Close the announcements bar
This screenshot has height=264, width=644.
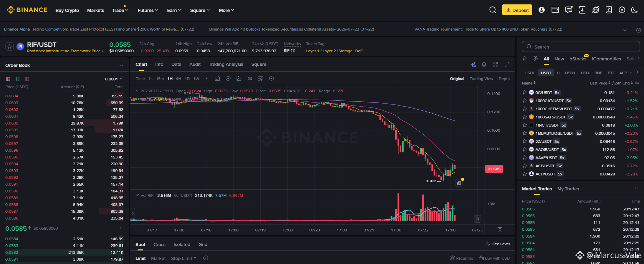(639, 30)
